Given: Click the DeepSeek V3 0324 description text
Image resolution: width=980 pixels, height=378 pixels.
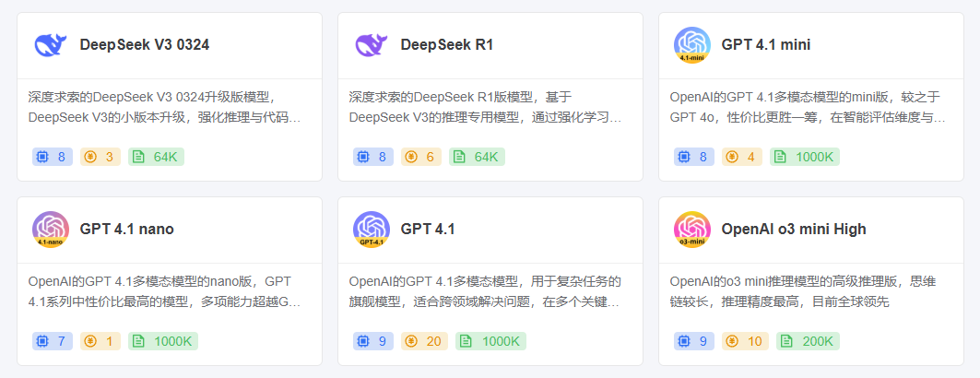Looking at the screenshot, I should pyautogui.click(x=164, y=108).
